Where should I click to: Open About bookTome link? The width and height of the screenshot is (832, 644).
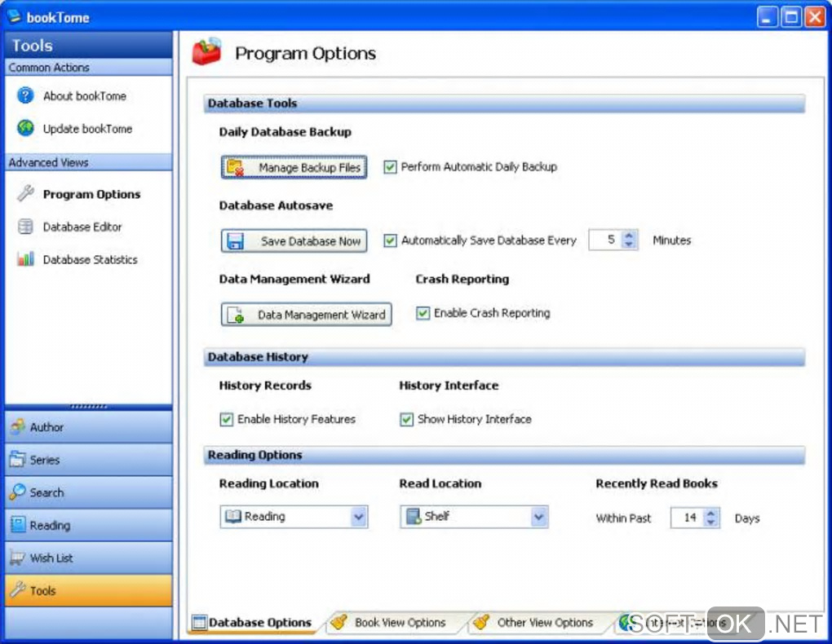click(x=84, y=96)
